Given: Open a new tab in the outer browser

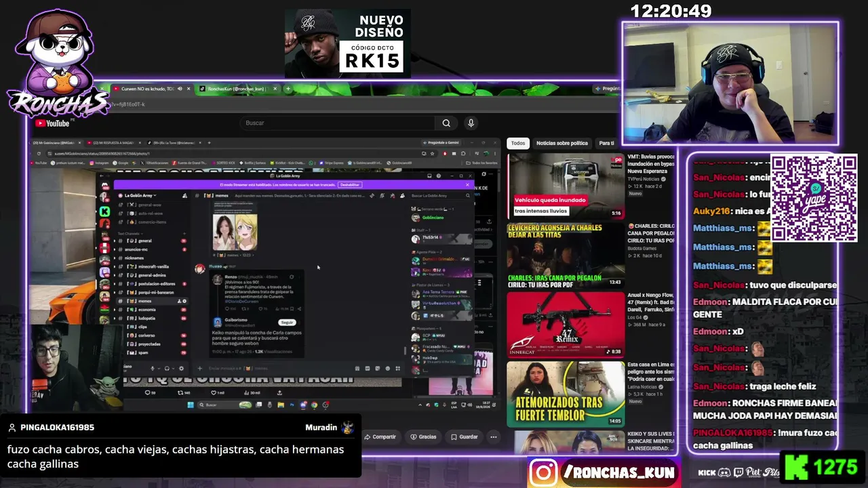Looking at the screenshot, I should [288, 89].
